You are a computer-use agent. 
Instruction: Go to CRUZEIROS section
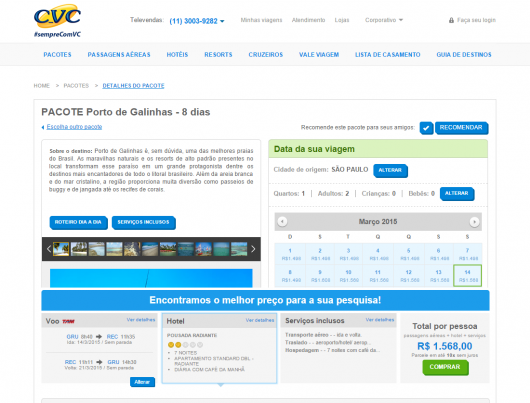click(266, 54)
